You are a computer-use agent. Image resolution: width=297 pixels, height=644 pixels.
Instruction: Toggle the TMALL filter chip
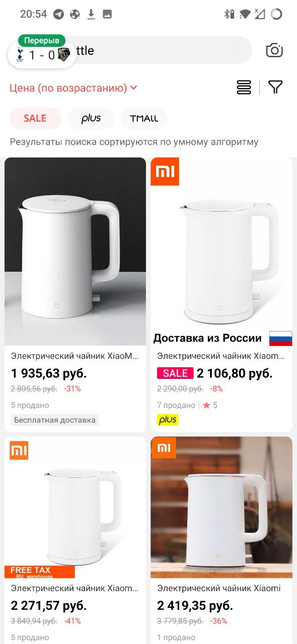[x=144, y=119]
